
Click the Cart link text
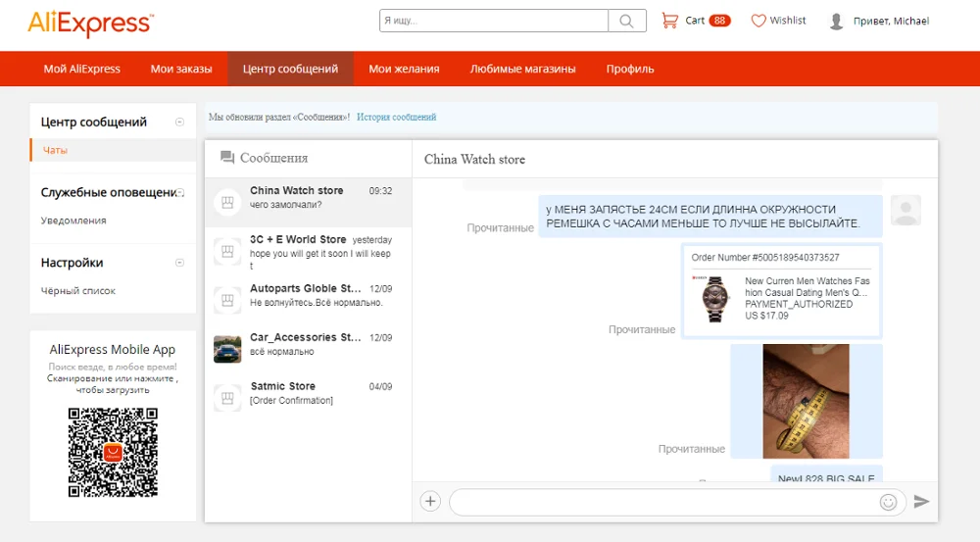(x=695, y=21)
